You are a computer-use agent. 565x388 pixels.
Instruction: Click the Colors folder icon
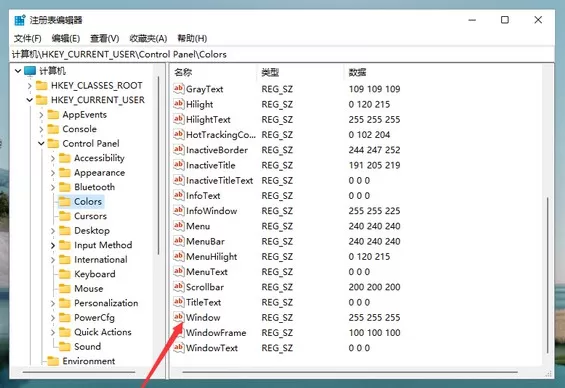(x=65, y=201)
